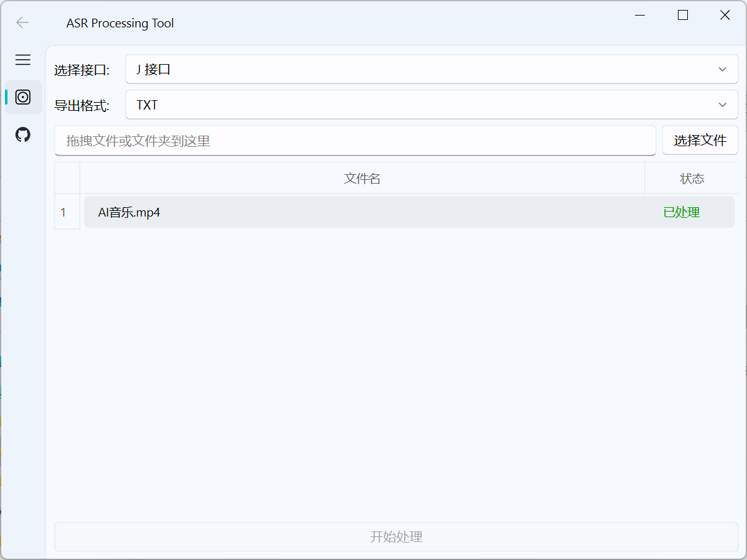The height and width of the screenshot is (560, 747).
Task: Click the 文件名 column header
Action: [x=362, y=178]
